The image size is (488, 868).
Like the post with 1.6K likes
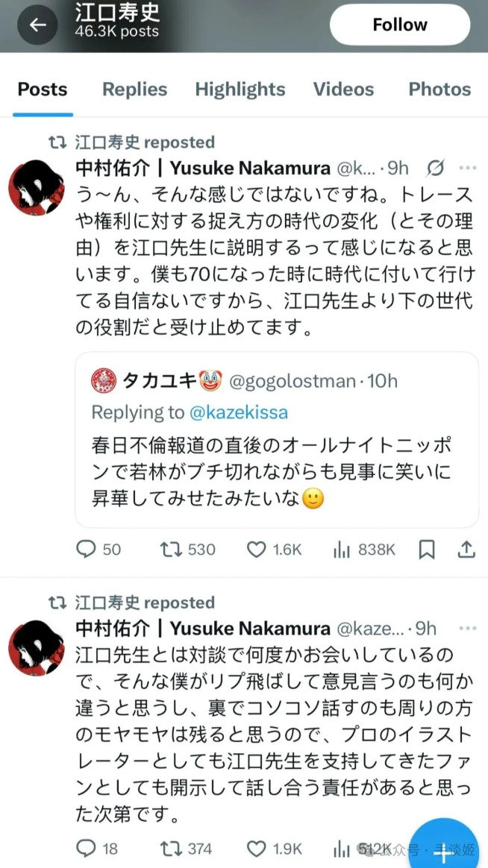(257, 550)
